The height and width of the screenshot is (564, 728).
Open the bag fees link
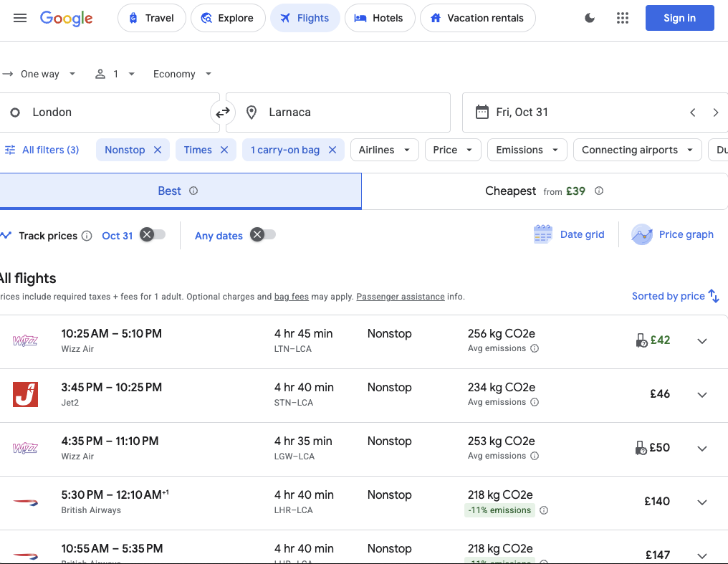[291, 296]
